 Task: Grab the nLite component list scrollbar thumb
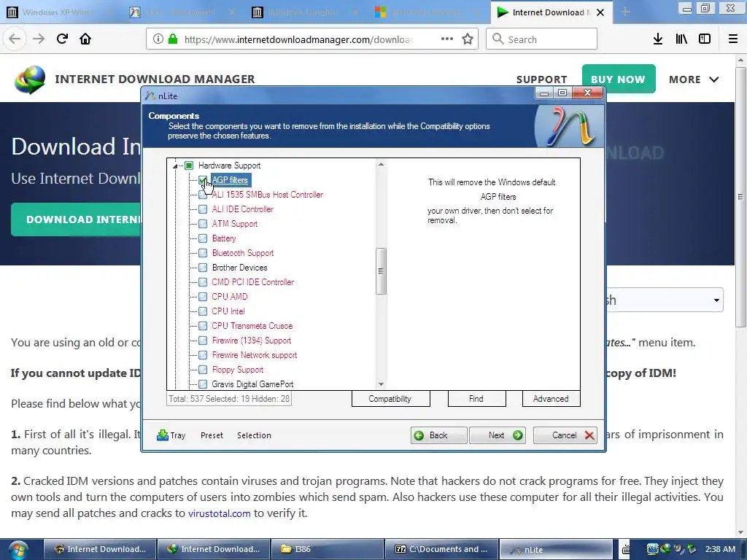[381, 271]
